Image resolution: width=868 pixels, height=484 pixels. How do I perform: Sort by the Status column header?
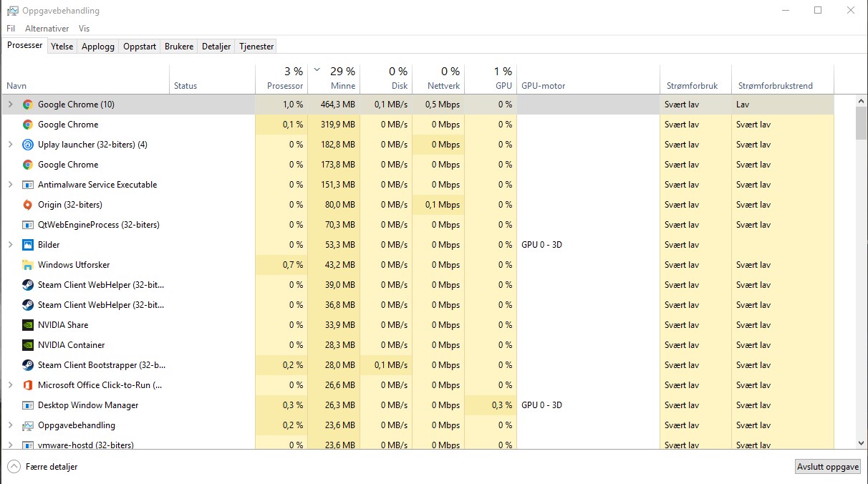[x=212, y=79]
